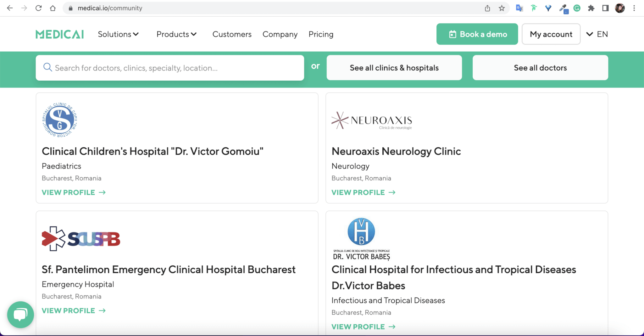Open the Chrome profile avatar
644x336 pixels.
point(620,8)
